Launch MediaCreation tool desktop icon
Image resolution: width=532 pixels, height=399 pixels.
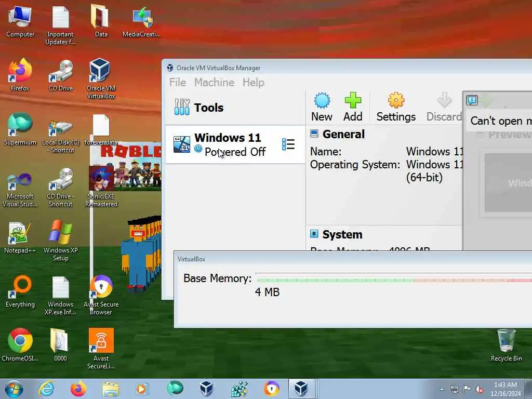141,22
